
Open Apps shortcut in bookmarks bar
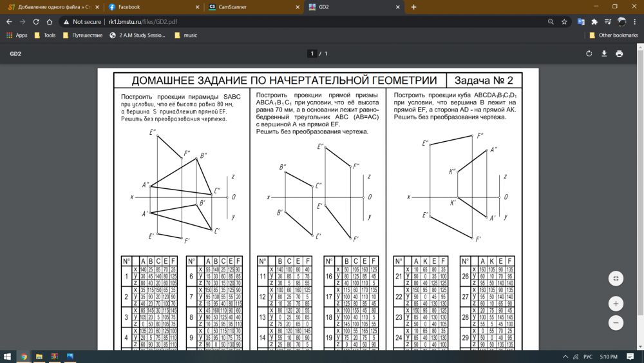pyautogui.click(x=17, y=35)
